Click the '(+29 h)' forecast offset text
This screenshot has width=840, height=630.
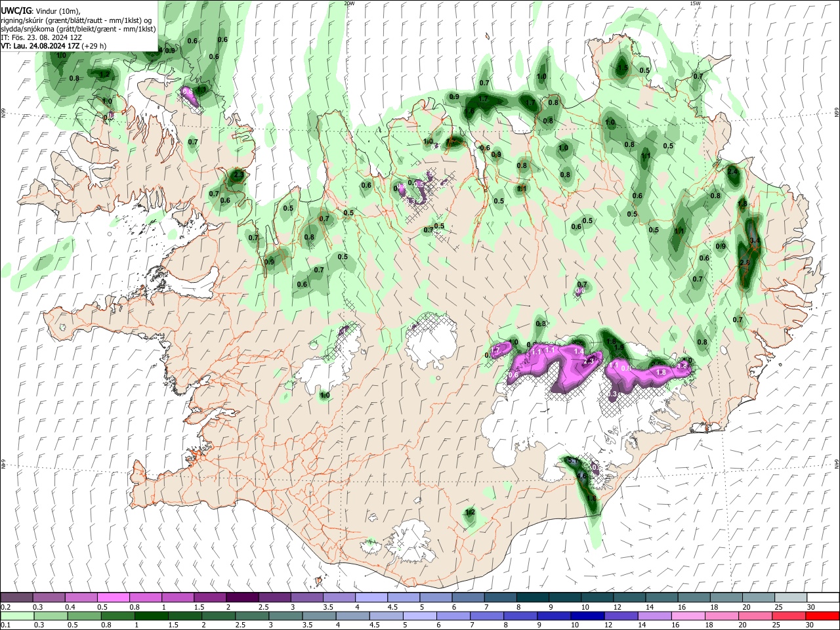coord(94,46)
